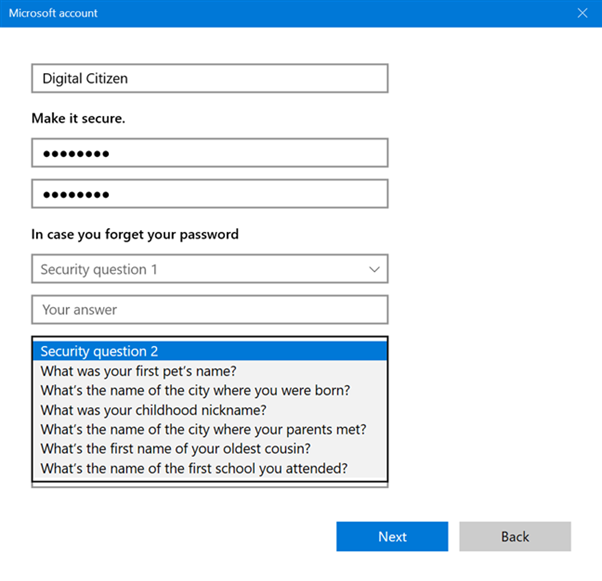Open the Security question 1 dropdown

coord(200,269)
